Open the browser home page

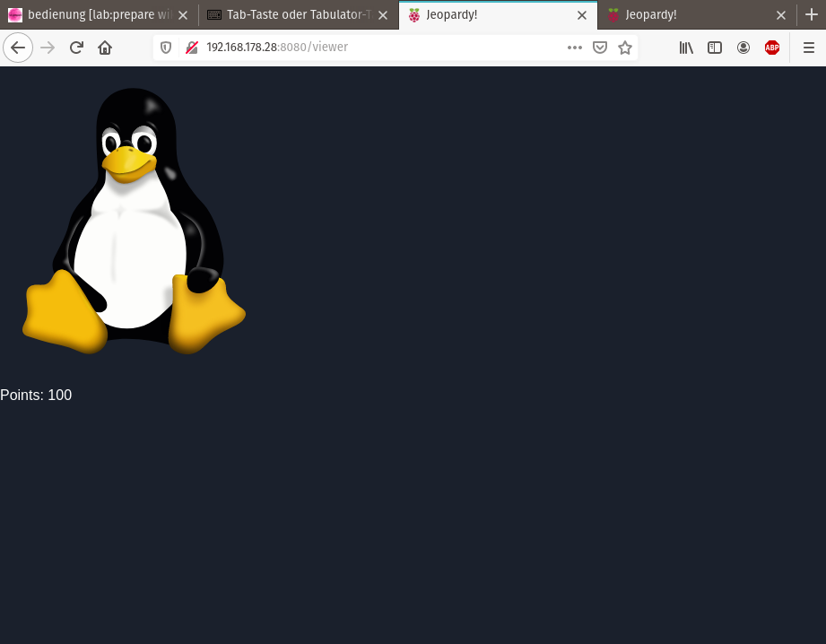click(x=105, y=48)
